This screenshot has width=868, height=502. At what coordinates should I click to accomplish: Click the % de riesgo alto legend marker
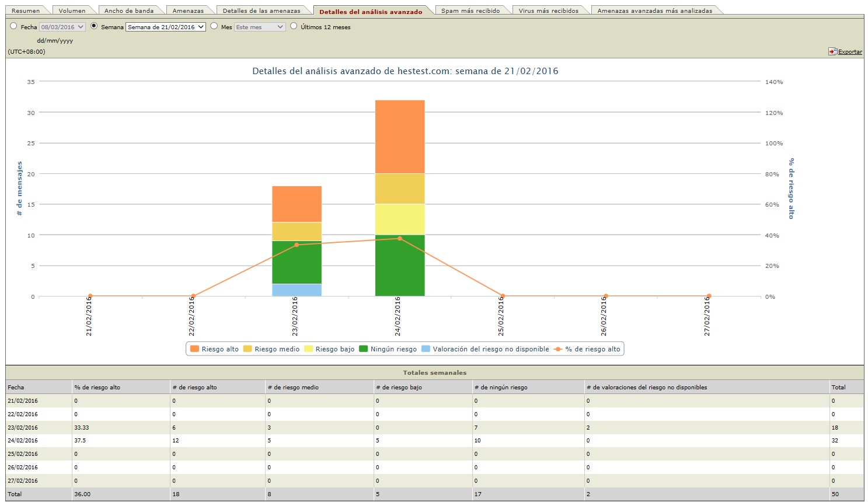click(558, 349)
